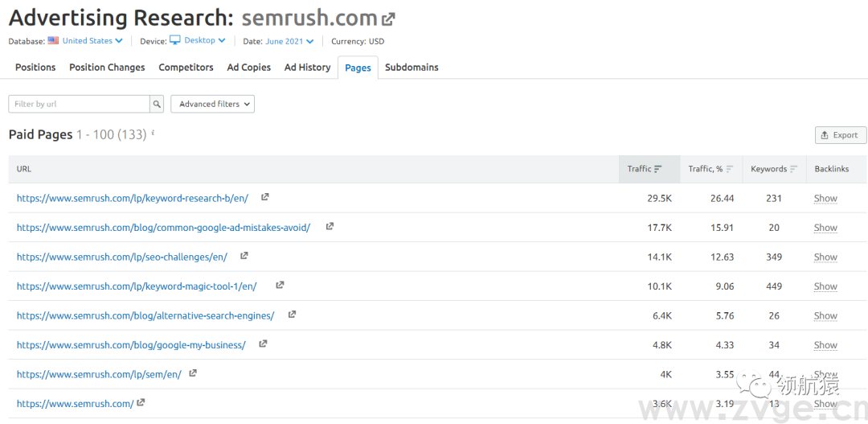
Task: Open external link icon for alternative-search-engines
Action: (292, 315)
